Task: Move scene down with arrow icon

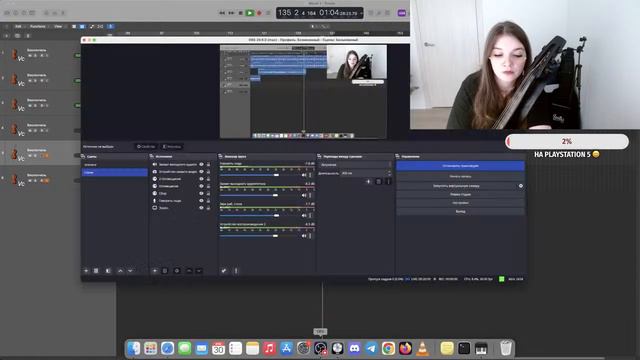Action: pyautogui.click(x=130, y=271)
